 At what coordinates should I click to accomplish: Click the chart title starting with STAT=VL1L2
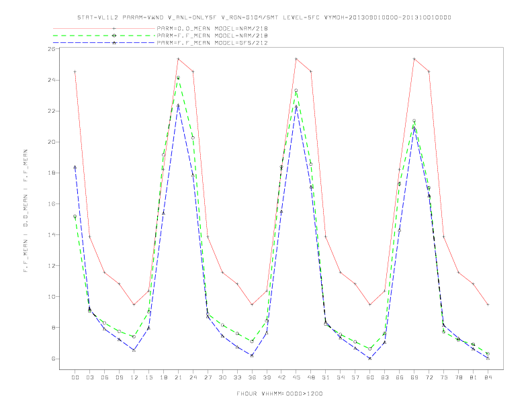pyautogui.click(x=264, y=17)
